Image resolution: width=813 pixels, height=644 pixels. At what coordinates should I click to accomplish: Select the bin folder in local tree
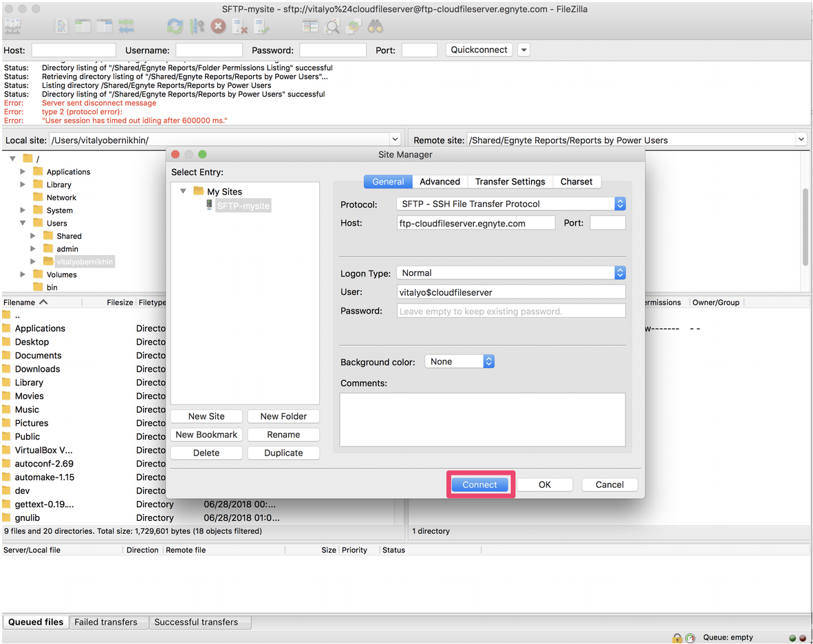pyautogui.click(x=52, y=288)
